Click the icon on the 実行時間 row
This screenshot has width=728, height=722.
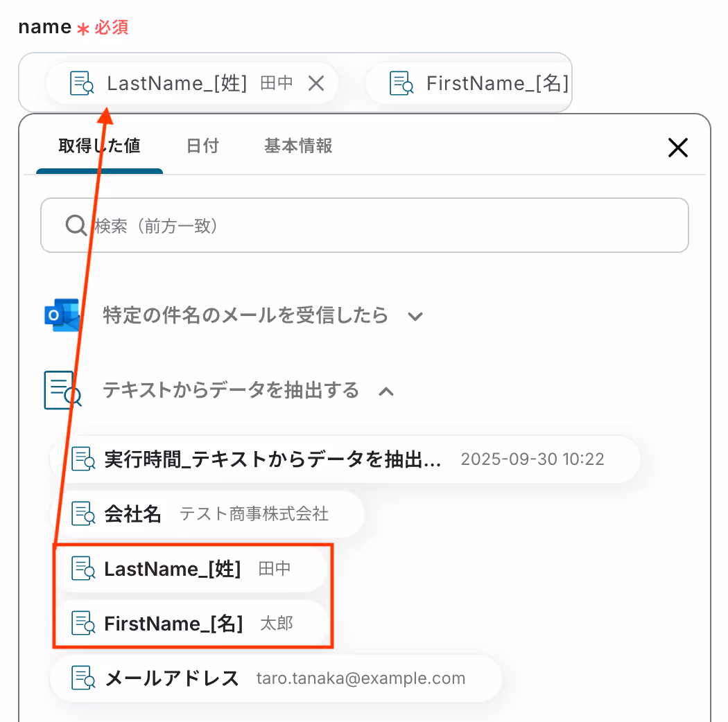83,459
